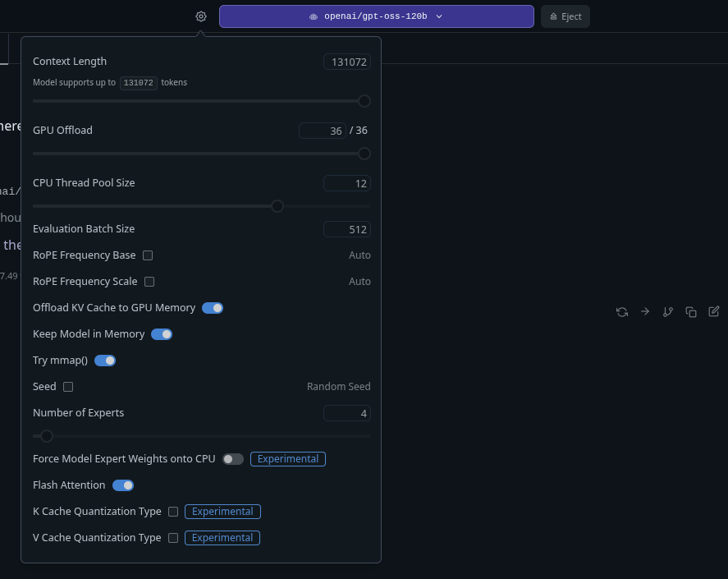Open model load settings via the gear icon
This screenshot has width=728, height=579.
pyautogui.click(x=200, y=16)
